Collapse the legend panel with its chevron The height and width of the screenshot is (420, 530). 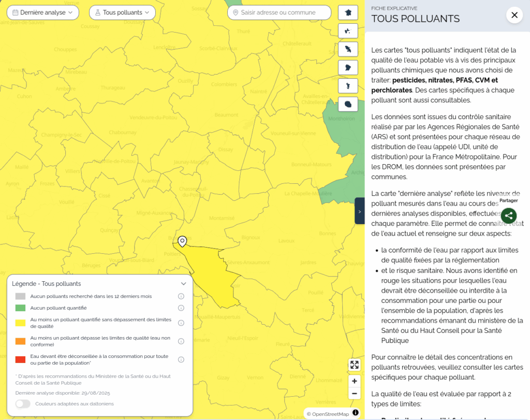[183, 283]
